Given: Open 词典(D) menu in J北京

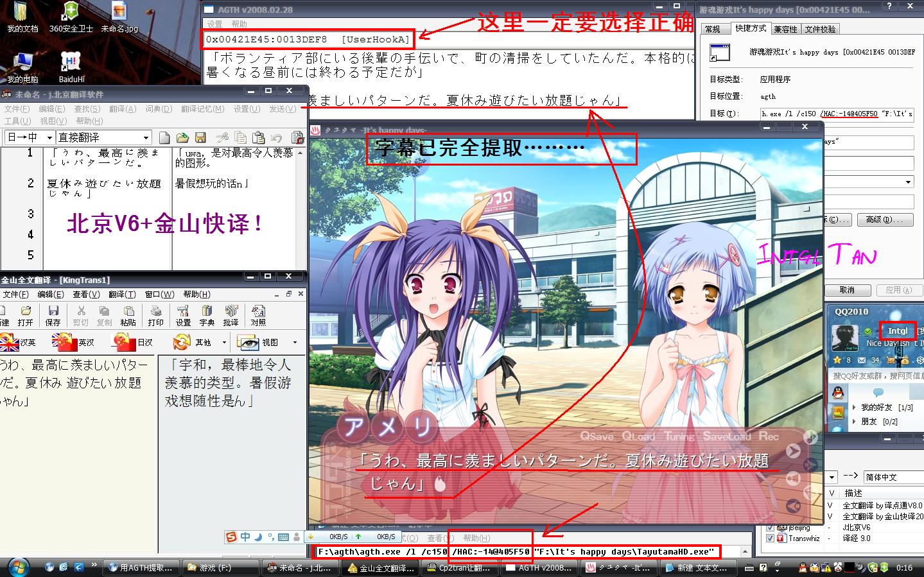Looking at the screenshot, I should (x=159, y=109).
